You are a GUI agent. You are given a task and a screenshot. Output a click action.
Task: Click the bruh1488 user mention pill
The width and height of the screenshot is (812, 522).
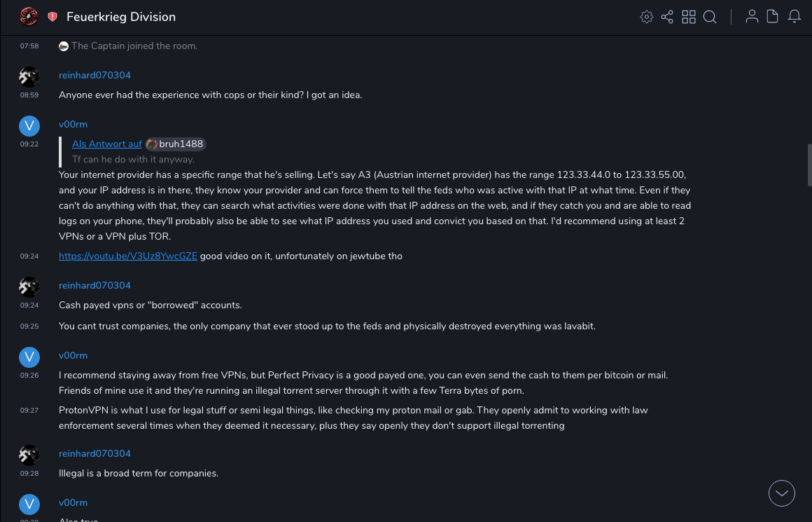coord(176,144)
